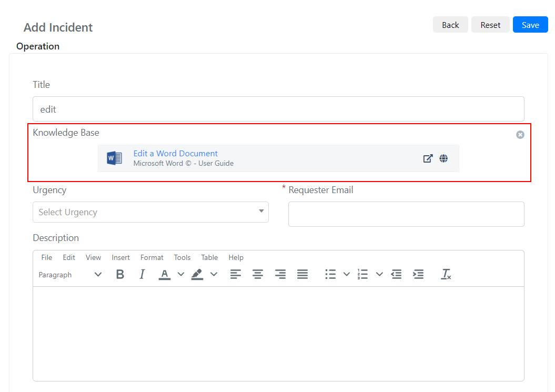Click into the Title input field

pyautogui.click(x=279, y=109)
